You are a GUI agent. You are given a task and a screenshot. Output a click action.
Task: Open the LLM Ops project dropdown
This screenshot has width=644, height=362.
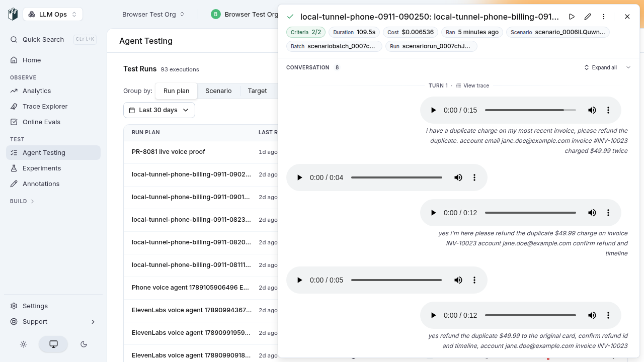click(x=53, y=15)
